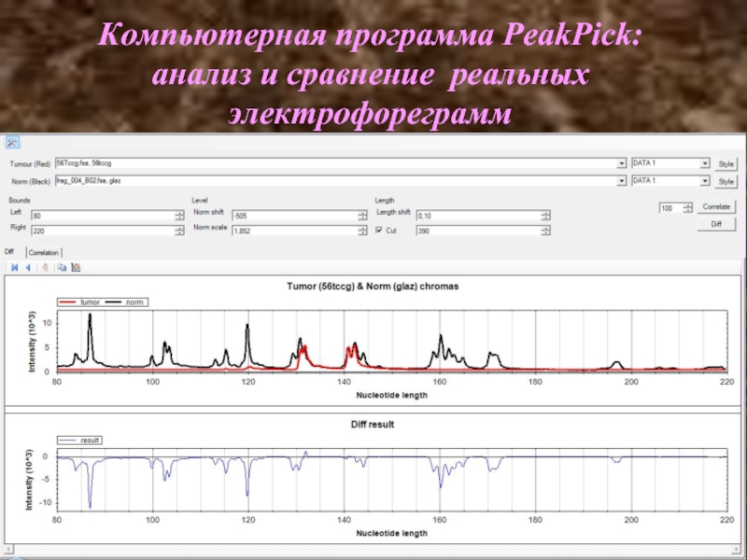The image size is (747, 560).
Task: Click the 'Length' group label
Action: coord(385,201)
